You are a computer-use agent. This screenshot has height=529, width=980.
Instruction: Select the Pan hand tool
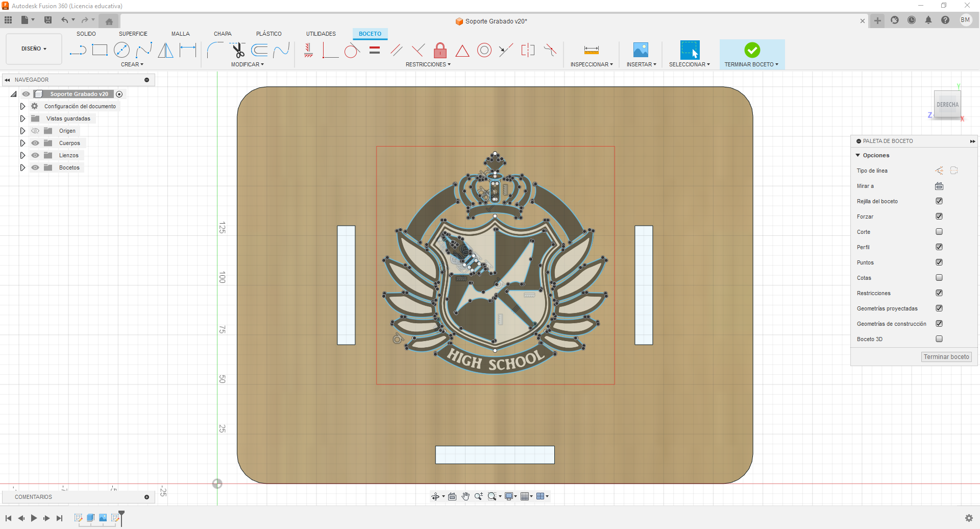click(465, 496)
